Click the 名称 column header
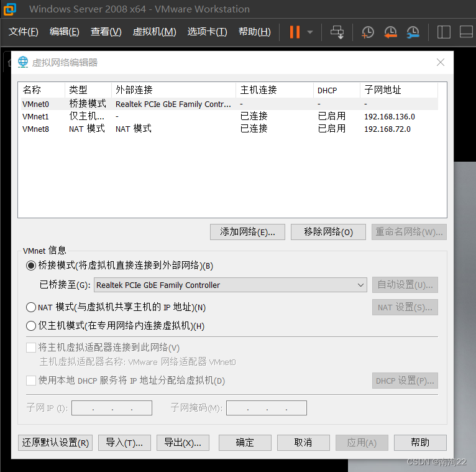This screenshot has height=472, width=476. pyautogui.click(x=42, y=90)
